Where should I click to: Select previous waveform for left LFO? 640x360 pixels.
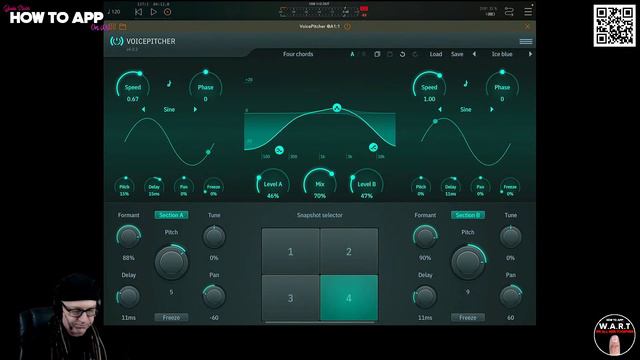click(143, 109)
